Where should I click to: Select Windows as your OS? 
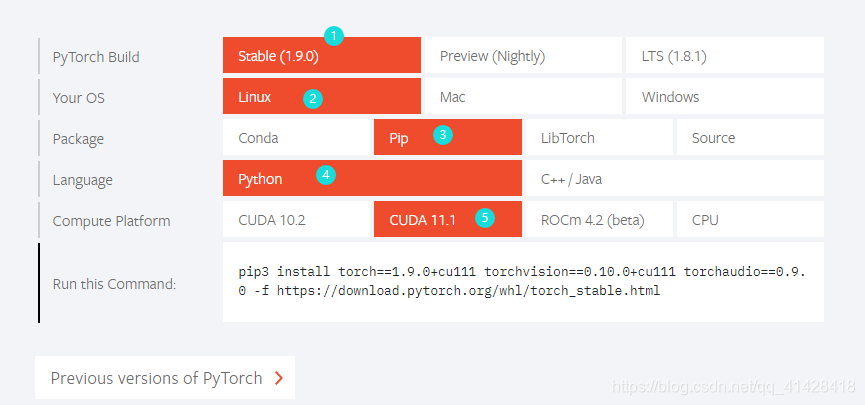coord(725,96)
